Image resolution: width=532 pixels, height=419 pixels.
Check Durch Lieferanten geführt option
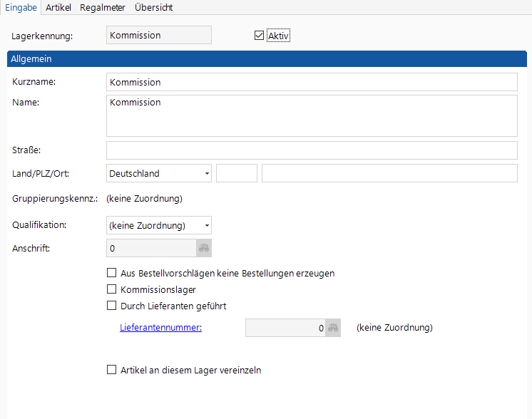(x=111, y=306)
